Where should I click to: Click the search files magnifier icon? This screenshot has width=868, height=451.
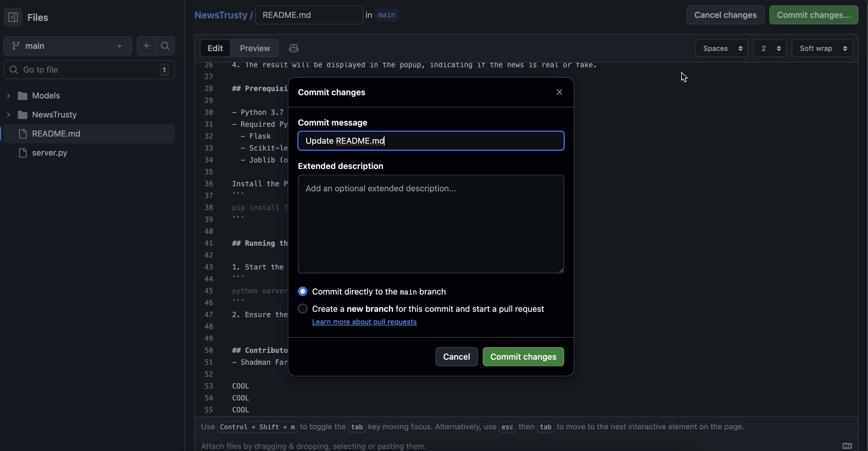(x=165, y=46)
